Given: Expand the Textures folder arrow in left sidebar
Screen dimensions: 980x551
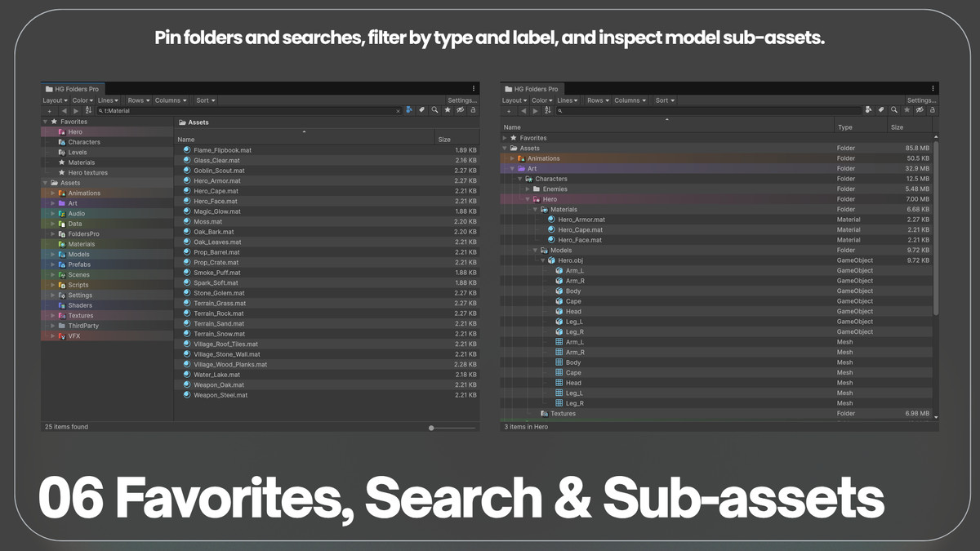Looking at the screenshot, I should pos(53,316).
